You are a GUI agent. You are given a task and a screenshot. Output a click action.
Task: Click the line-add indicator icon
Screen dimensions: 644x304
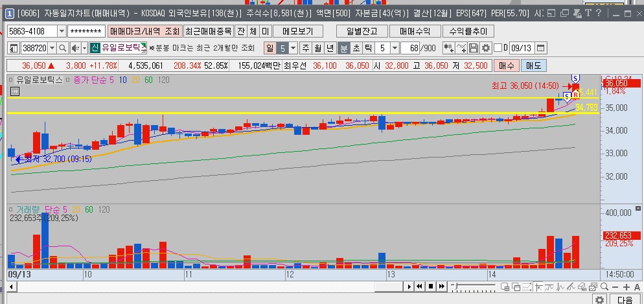461,48
